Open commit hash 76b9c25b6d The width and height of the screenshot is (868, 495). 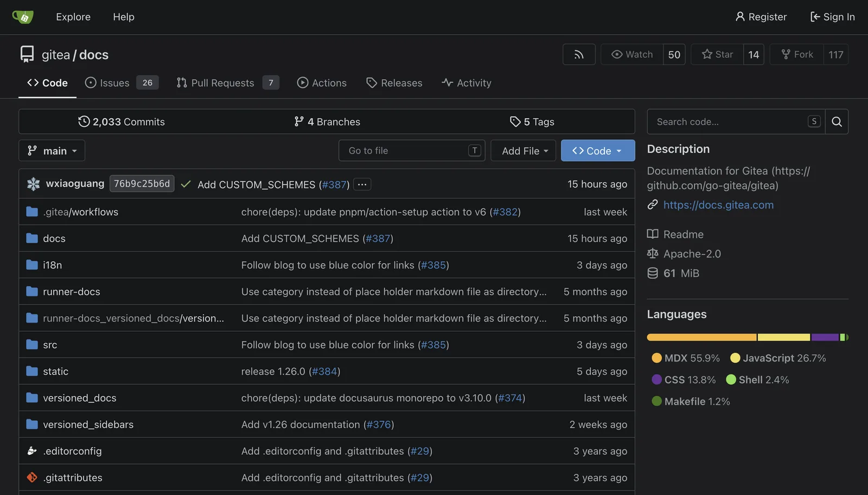(x=142, y=184)
